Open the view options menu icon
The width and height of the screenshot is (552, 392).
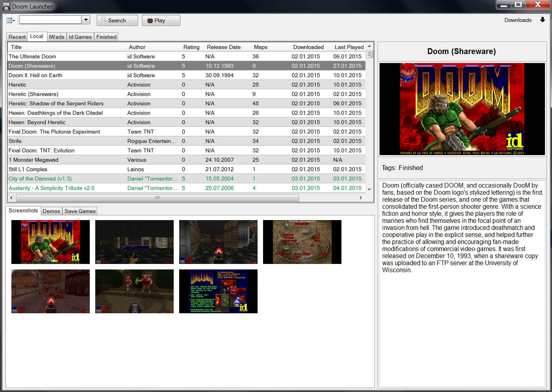11,20
